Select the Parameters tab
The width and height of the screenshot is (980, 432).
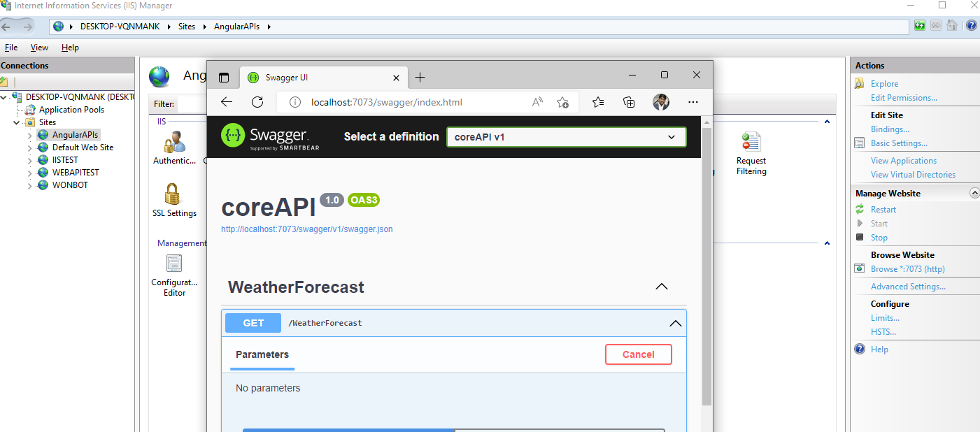click(x=262, y=354)
